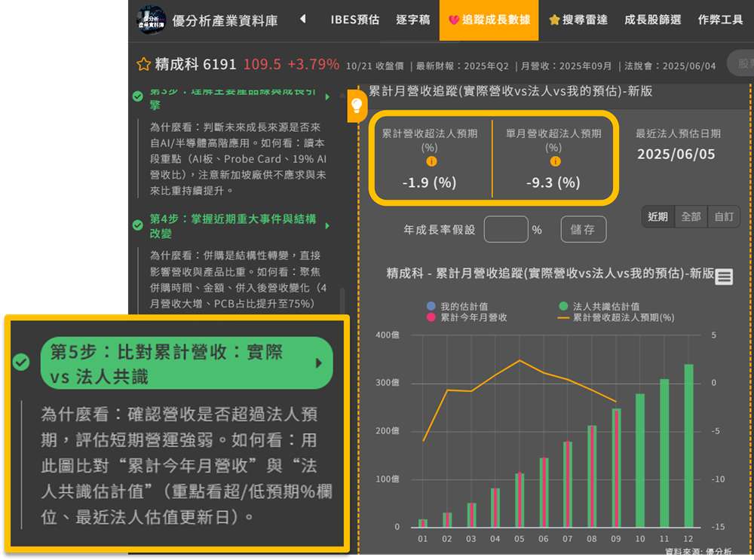The height and width of the screenshot is (560, 754).
Task: Expand 第4步 掌握近期重大事件 arrow
Action: pyautogui.click(x=327, y=225)
